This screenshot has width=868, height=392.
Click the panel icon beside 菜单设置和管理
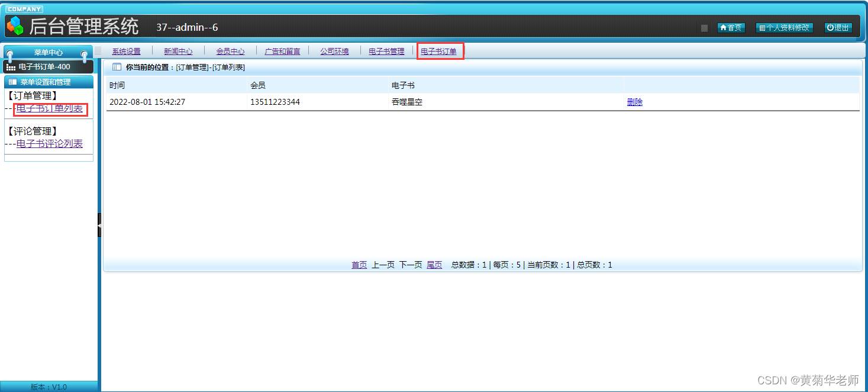[x=12, y=82]
